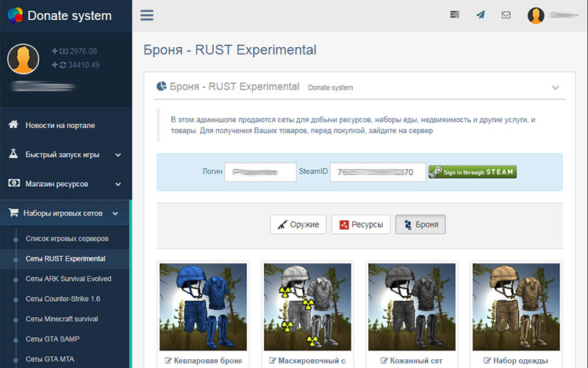Click edit icon beside Набор одежды
Image resolution: width=588 pixels, height=368 pixels.
coord(487,361)
